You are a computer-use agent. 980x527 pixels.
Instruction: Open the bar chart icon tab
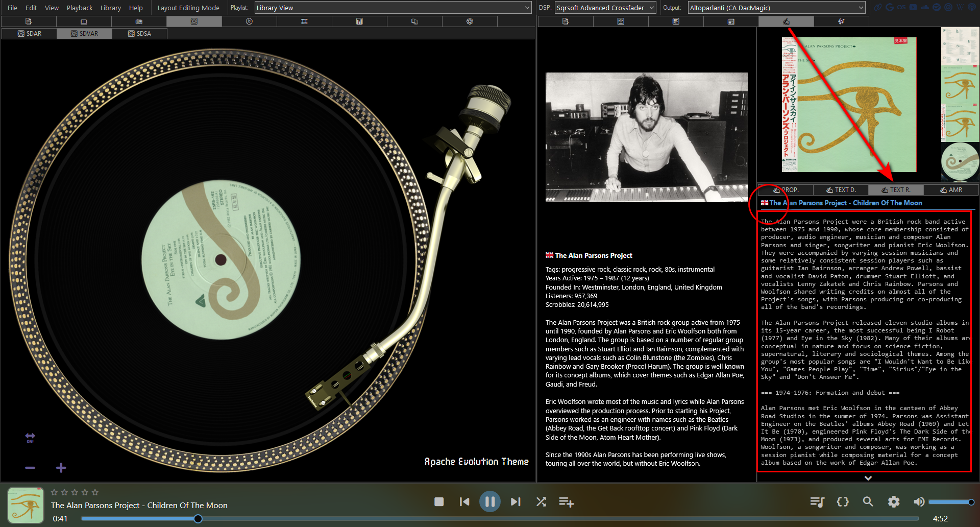(x=359, y=21)
